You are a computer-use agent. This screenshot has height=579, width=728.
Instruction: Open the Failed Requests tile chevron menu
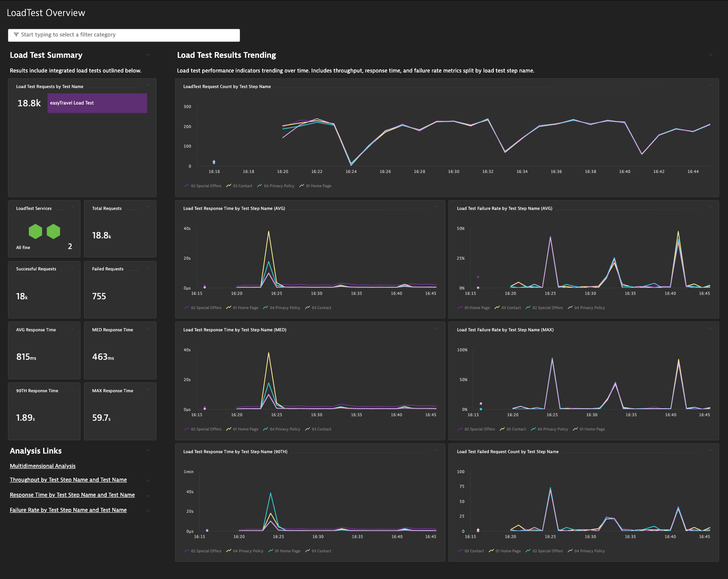(x=148, y=268)
